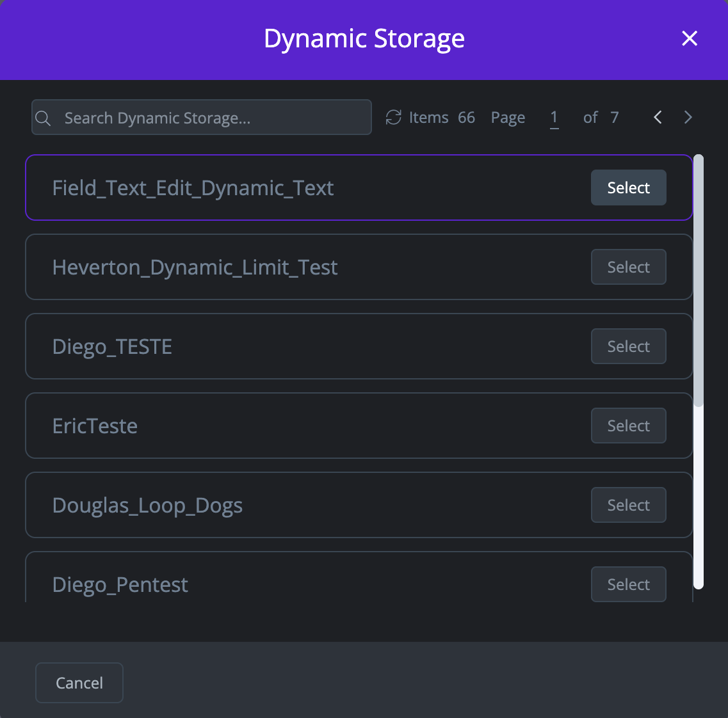Edit the current page number field
728x718 pixels.
[x=554, y=118]
